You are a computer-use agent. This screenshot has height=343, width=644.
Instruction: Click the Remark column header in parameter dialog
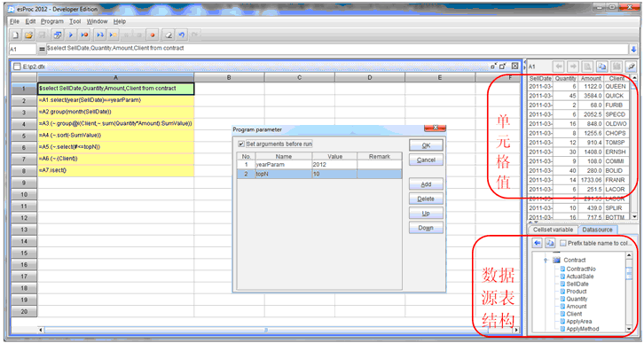tap(379, 156)
